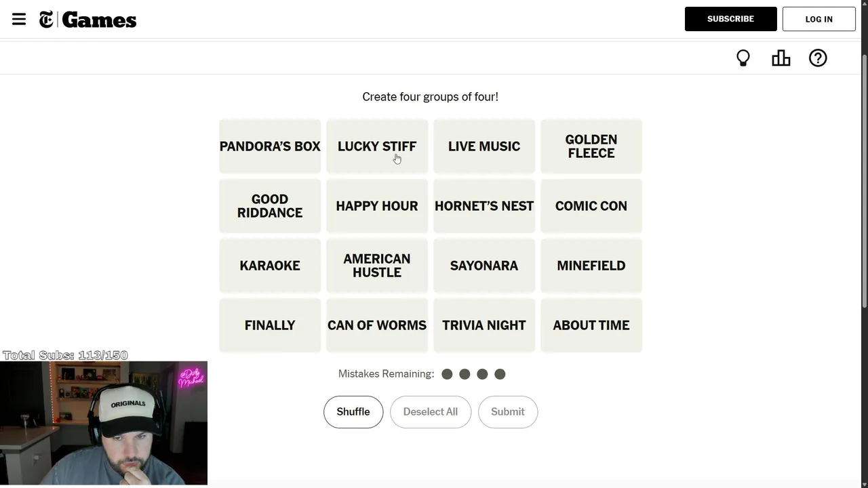Open the help question mark icon
This screenshot has width=868, height=488.
818,58
